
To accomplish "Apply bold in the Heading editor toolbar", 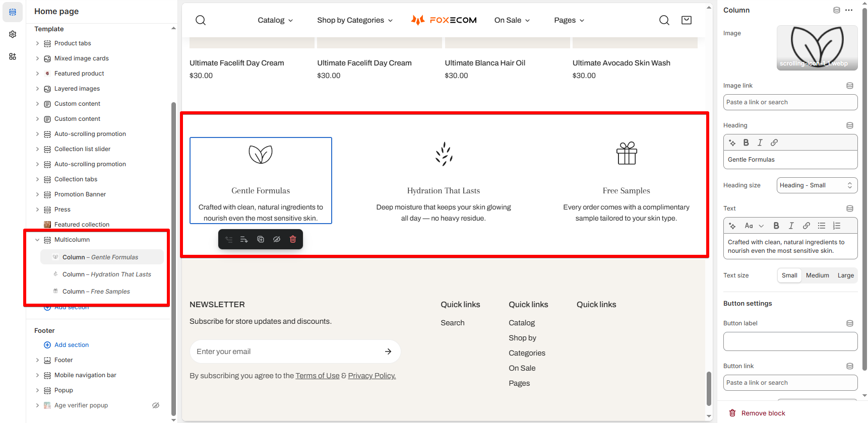I will point(746,143).
